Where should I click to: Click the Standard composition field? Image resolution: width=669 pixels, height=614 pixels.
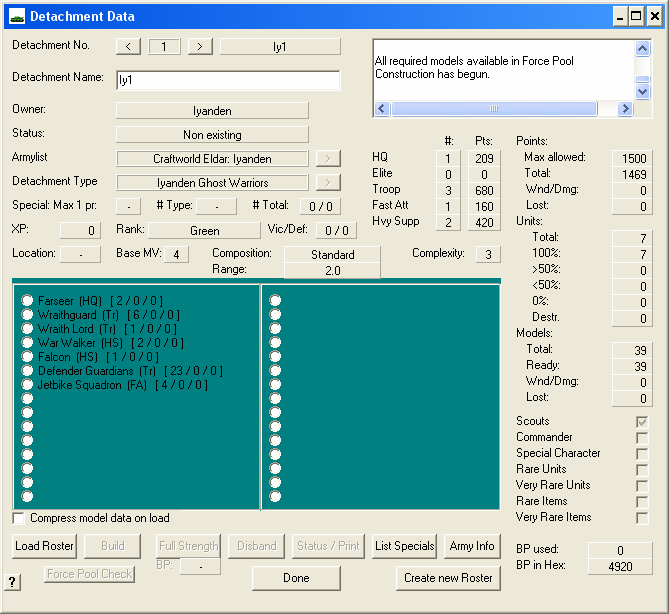332,255
